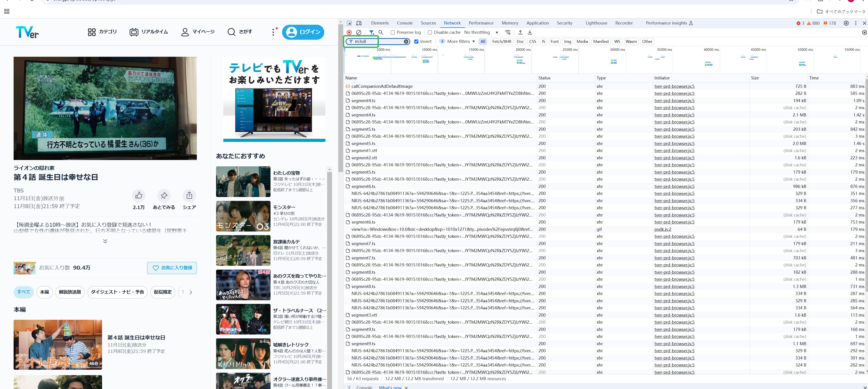Switch to the Console tab

404,23
